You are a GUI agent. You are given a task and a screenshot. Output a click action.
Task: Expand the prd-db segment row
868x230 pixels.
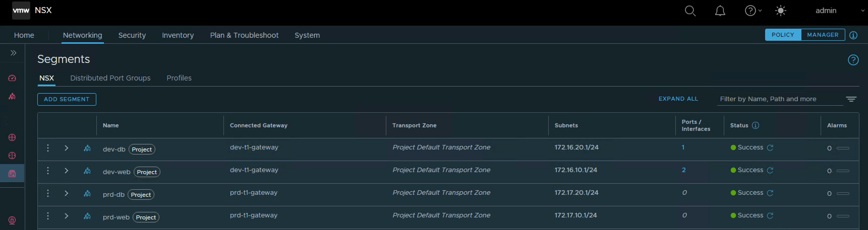[x=66, y=193]
